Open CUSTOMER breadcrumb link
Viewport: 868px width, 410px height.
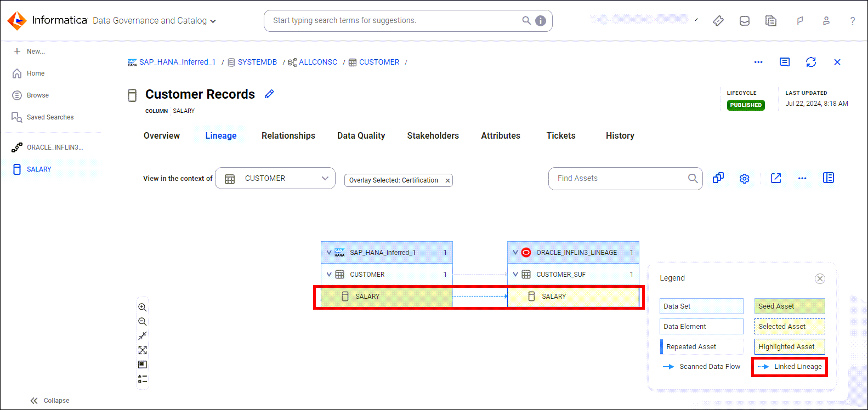(379, 62)
